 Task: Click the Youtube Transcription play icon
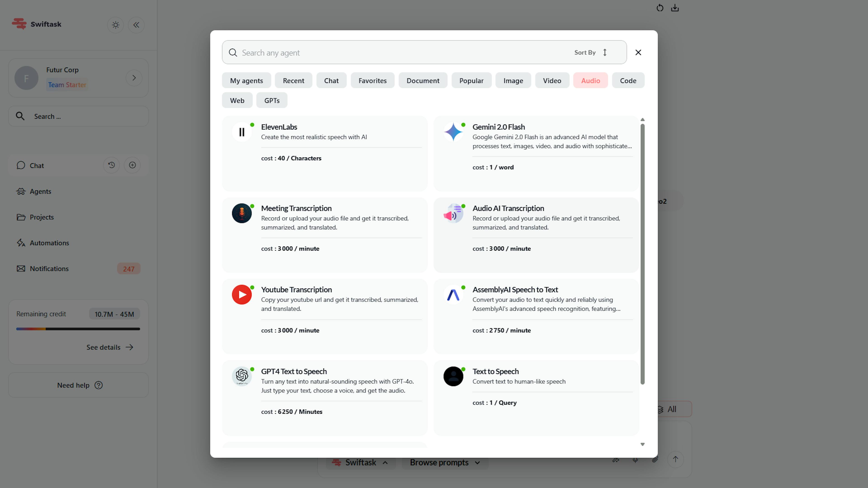[242, 295]
